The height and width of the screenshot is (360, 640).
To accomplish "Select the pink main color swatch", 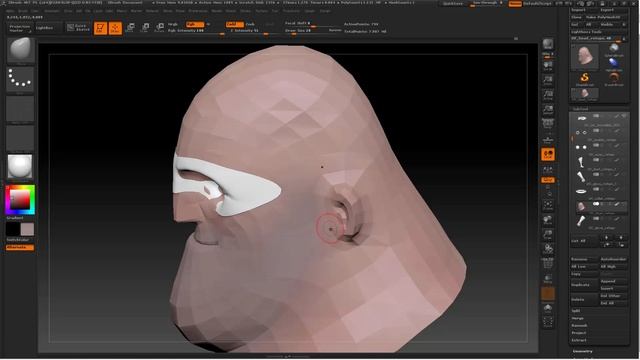I will [27, 229].
